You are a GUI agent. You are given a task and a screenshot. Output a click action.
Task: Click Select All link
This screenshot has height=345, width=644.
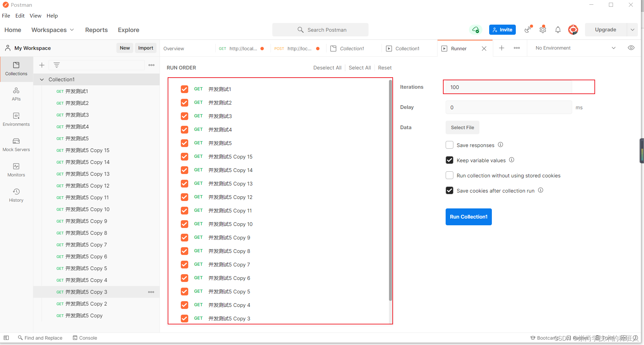click(x=360, y=68)
